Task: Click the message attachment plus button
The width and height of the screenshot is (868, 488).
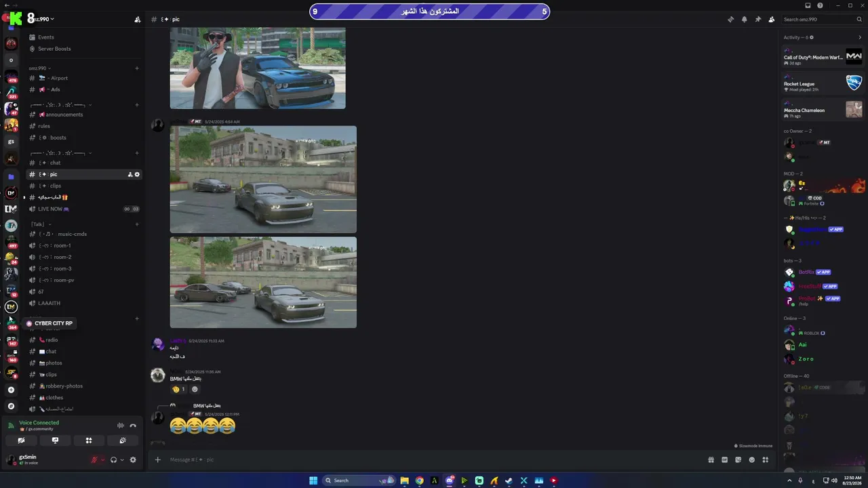Action: (158, 460)
